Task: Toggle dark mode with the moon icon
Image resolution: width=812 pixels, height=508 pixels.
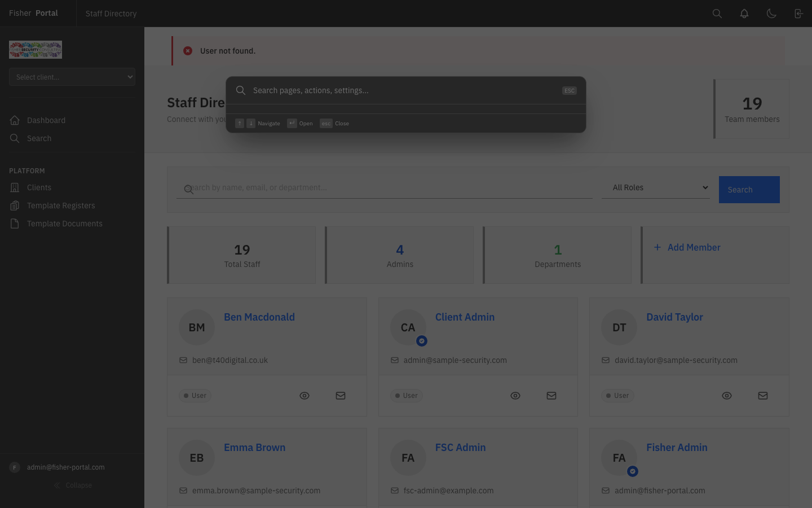Action: 771,13
